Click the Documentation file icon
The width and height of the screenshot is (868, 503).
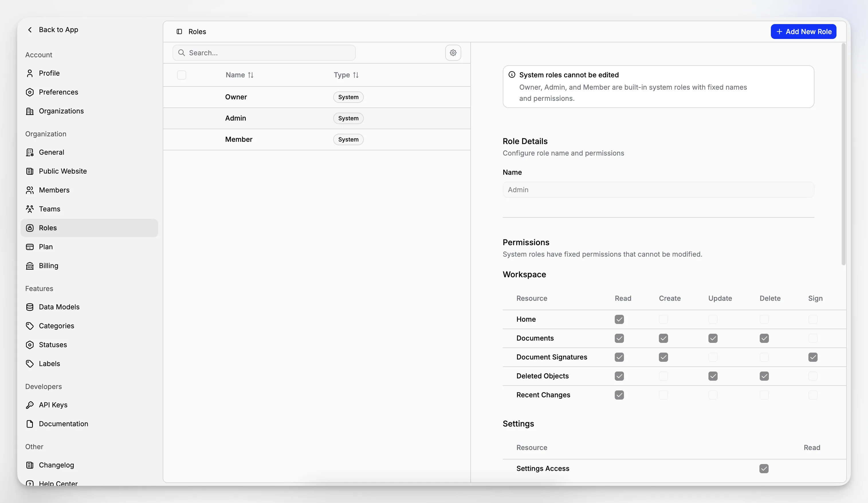point(30,424)
